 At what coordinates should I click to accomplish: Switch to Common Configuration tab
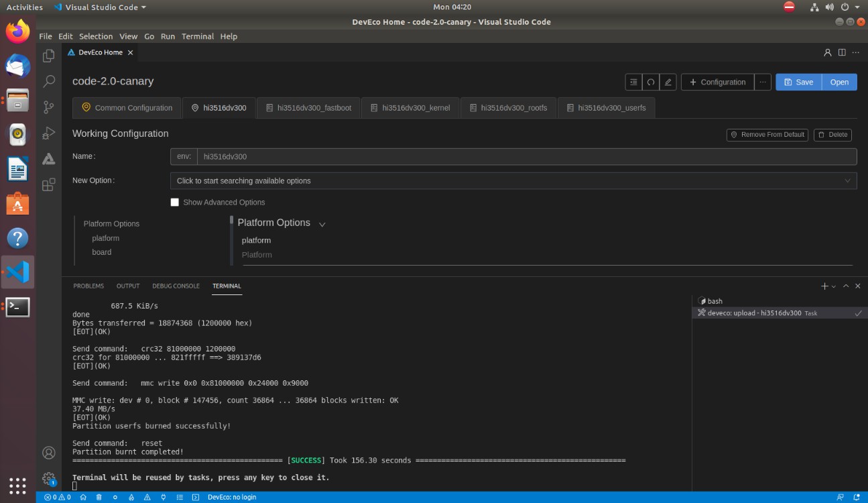pos(127,107)
